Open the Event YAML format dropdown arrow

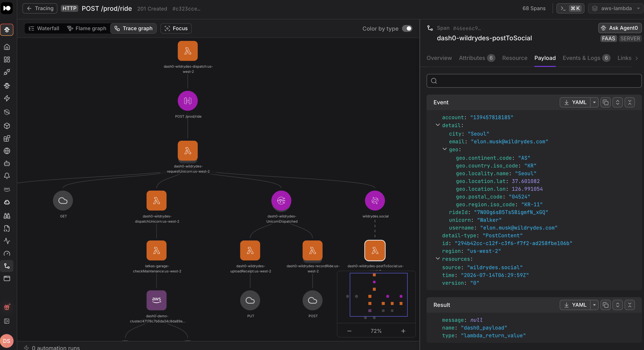click(594, 102)
